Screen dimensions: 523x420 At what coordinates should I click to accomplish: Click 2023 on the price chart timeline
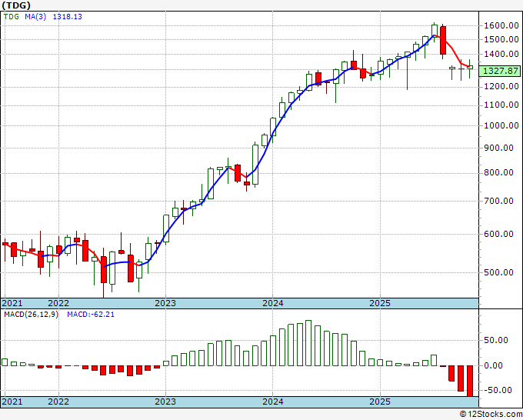[x=165, y=303]
